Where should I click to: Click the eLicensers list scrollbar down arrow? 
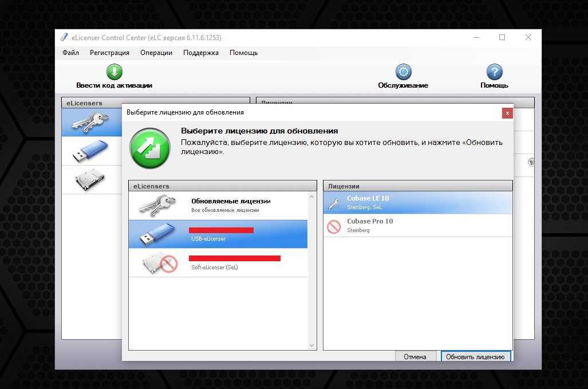click(x=312, y=345)
